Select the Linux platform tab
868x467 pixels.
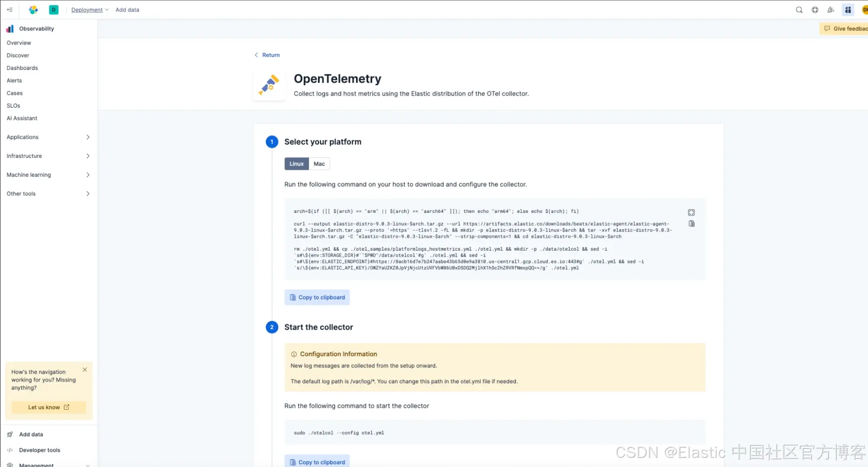[x=297, y=164]
